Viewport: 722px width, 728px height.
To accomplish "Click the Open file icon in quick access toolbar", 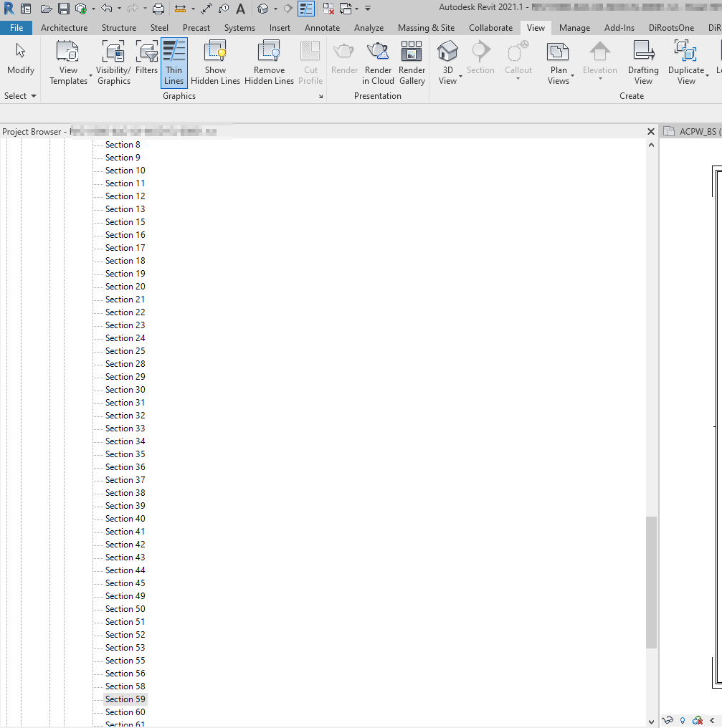I will click(46, 9).
